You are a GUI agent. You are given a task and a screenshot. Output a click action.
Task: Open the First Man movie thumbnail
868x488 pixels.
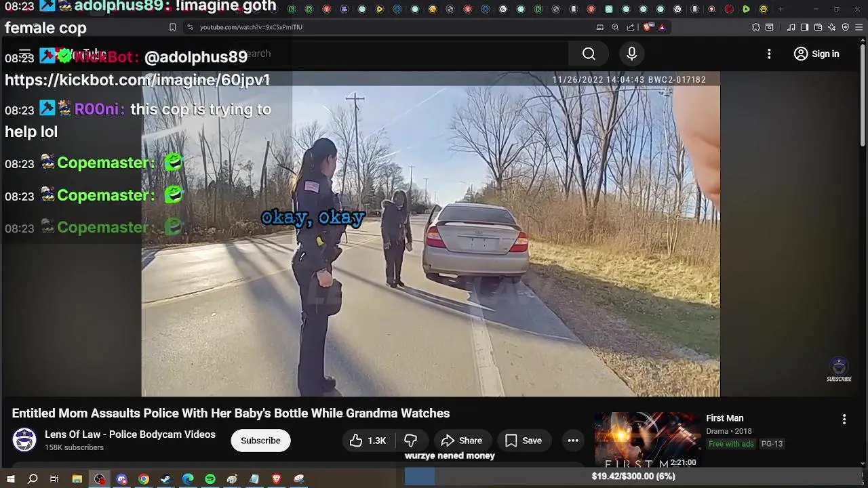pyautogui.click(x=648, y=440)
